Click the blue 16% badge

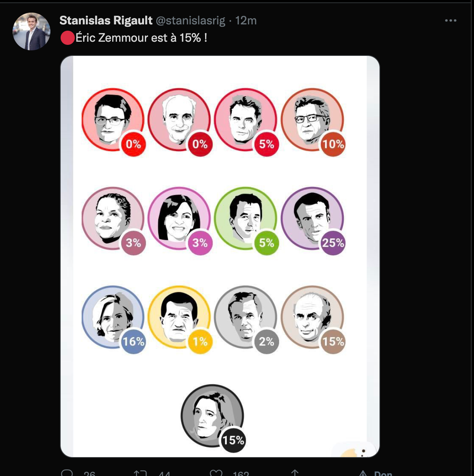[x=133, y=341]
